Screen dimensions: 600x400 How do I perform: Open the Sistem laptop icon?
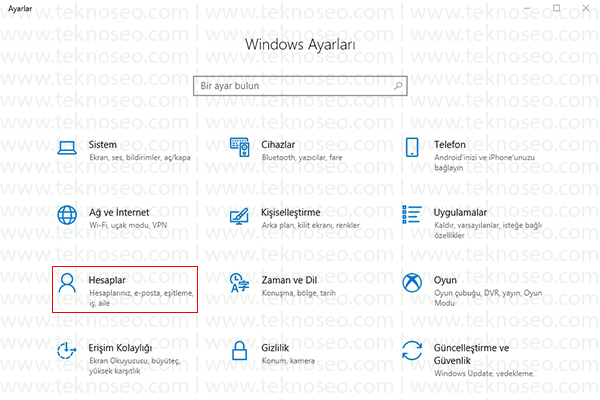pyautogui.click(x=67, y=148)
